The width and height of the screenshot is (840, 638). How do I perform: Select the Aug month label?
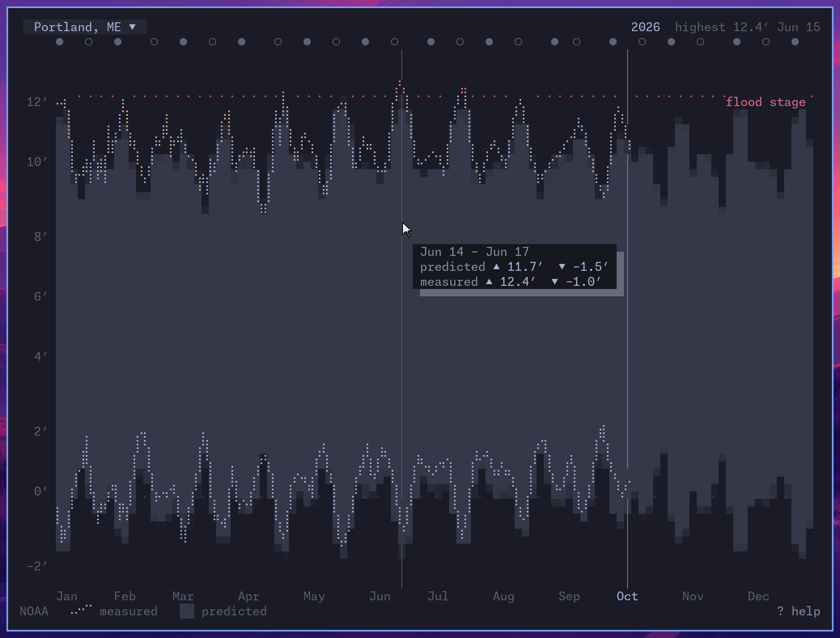click(503, 596)
